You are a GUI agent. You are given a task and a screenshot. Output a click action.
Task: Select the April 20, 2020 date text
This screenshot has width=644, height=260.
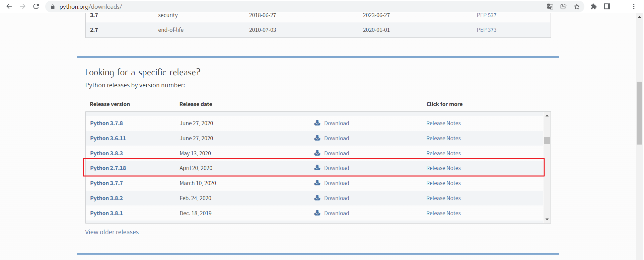[196, 168]
